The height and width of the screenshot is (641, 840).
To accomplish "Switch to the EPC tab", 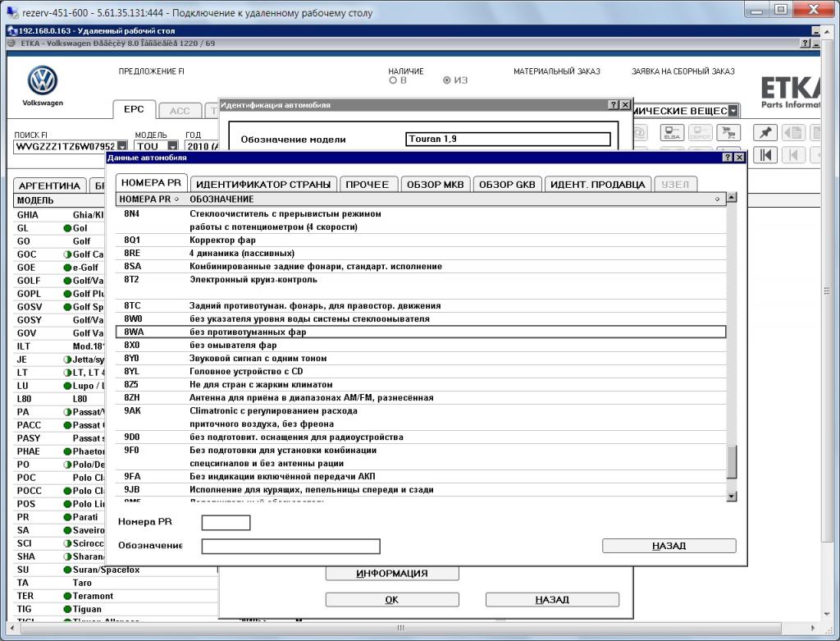I will click(134, 109).
